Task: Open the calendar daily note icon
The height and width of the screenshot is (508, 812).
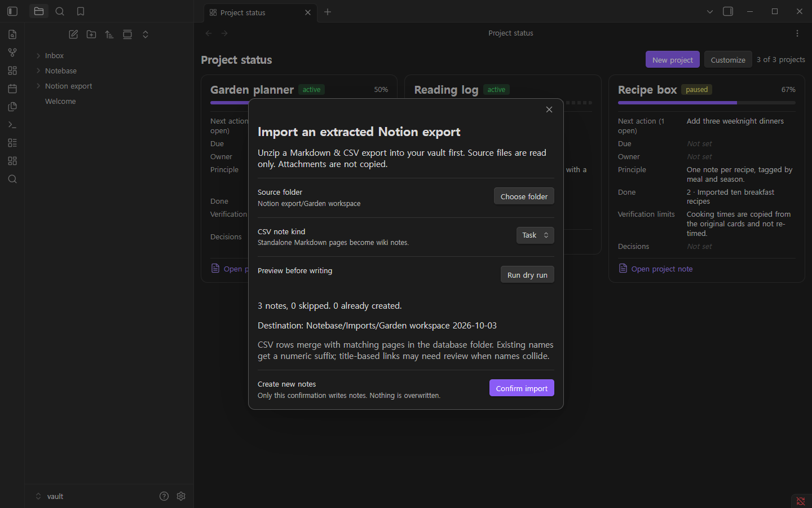Action: 12,89
